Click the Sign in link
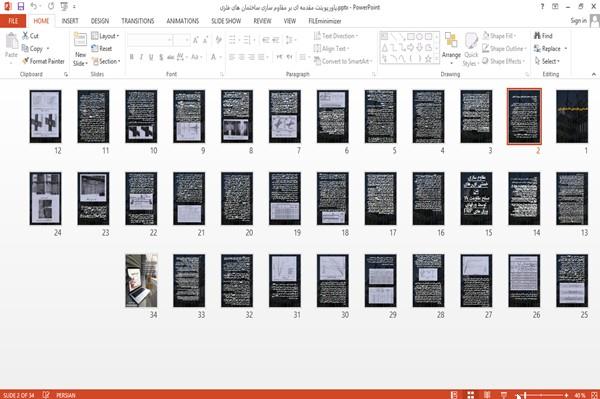The image size is (600, 399). tap(578, 21)
